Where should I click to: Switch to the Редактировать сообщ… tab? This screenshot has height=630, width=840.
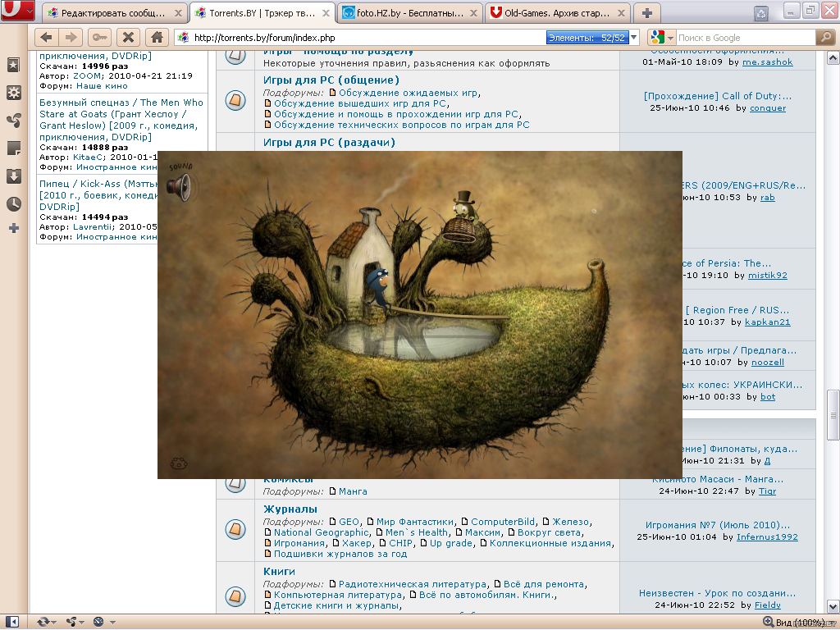(x=115, y=13)
